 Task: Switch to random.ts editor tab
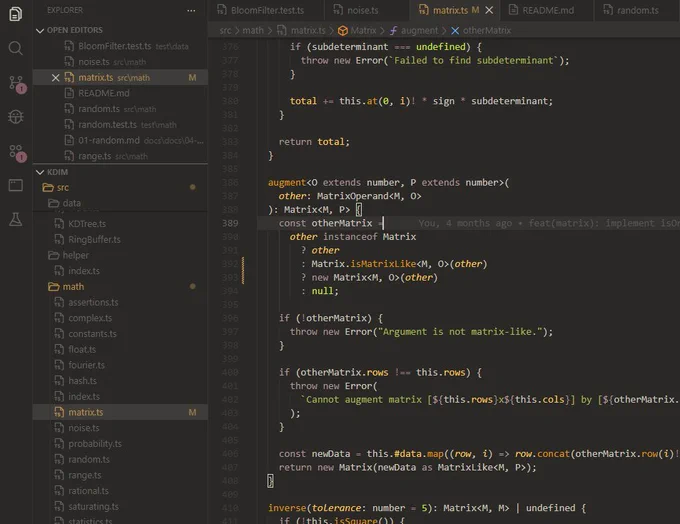[637, 10]
